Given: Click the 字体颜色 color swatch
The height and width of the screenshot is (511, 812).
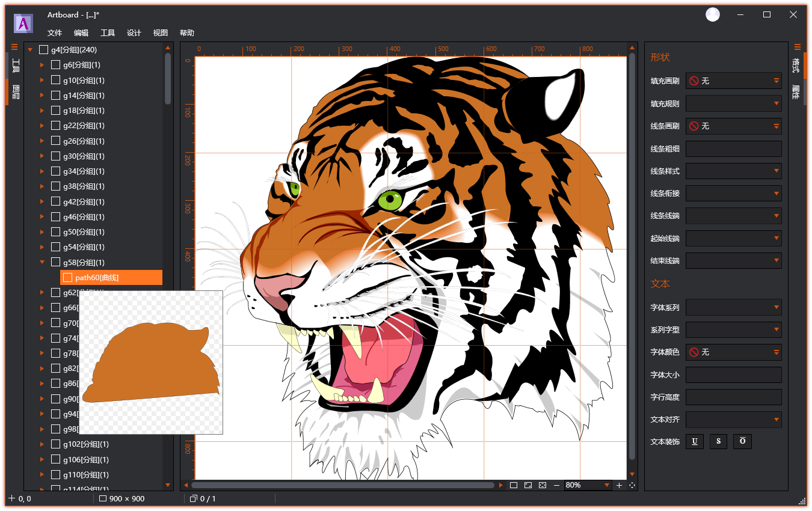Looking at the screenshot, I should click(x=694, y=352).
